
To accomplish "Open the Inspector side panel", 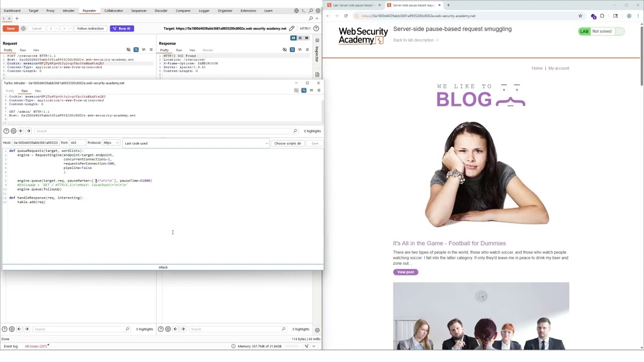I will pyautogui.click(x=316, y=52).
